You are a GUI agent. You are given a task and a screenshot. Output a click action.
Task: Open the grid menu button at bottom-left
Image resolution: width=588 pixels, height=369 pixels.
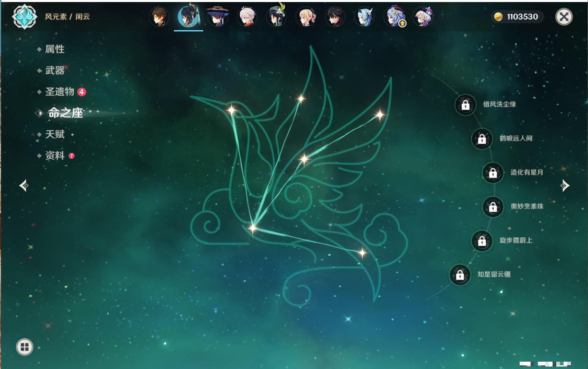(x=24, y=347)
